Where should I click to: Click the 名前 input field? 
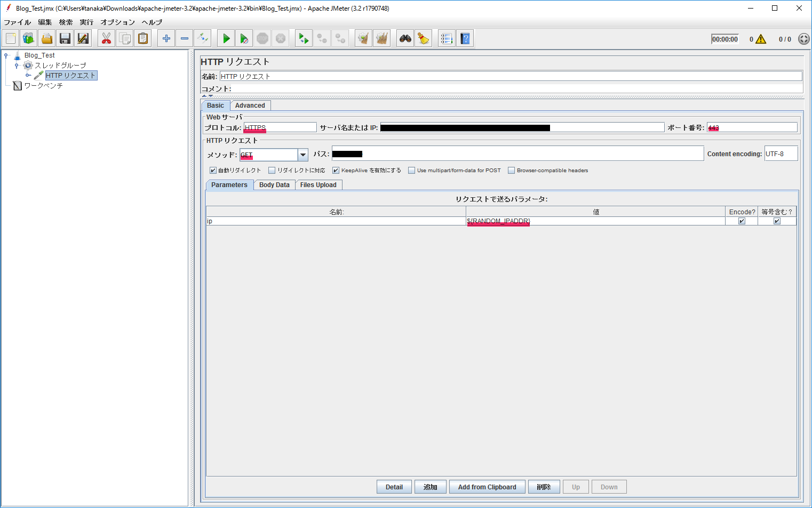[x=511, y=76]
